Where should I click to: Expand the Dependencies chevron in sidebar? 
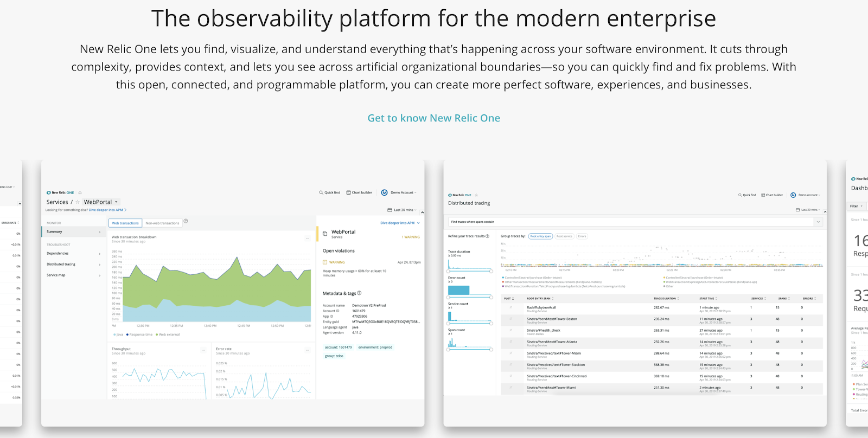click(100, 254)
